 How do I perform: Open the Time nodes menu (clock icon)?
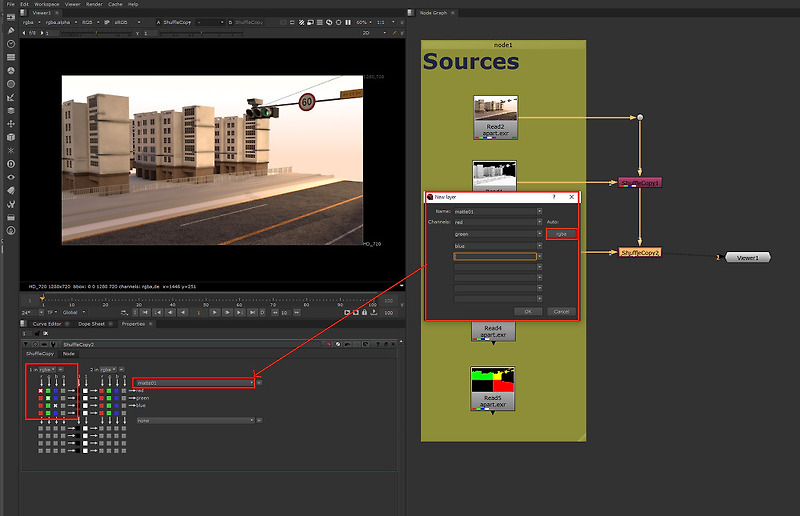point(10,44)
